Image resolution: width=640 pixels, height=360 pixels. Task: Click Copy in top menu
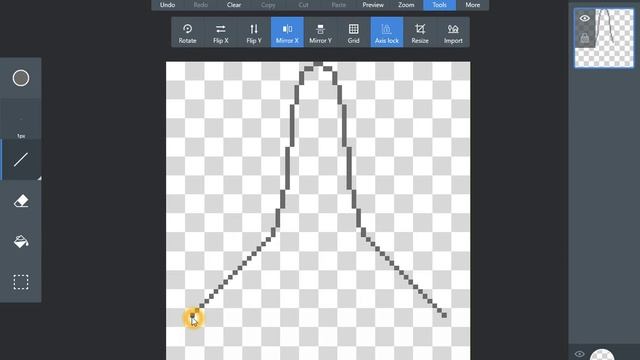coord(268,5)
